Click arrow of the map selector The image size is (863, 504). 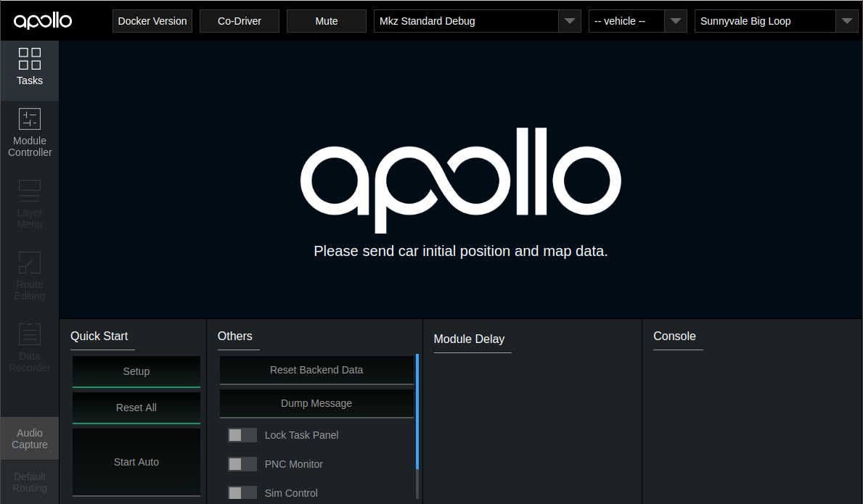[x=847, y=21]
